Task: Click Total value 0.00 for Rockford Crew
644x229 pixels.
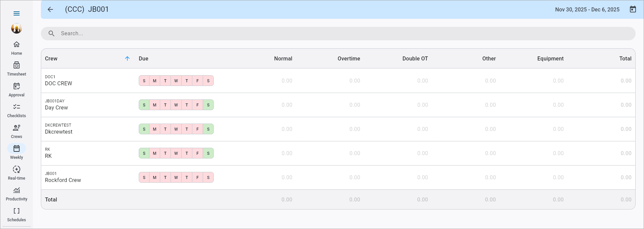Action: point(626,177)
